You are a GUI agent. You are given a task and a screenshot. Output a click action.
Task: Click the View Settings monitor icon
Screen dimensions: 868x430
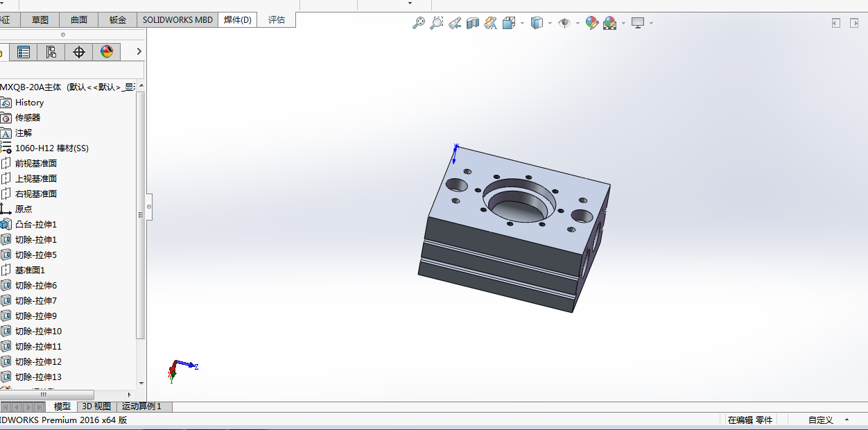(638, 23)
